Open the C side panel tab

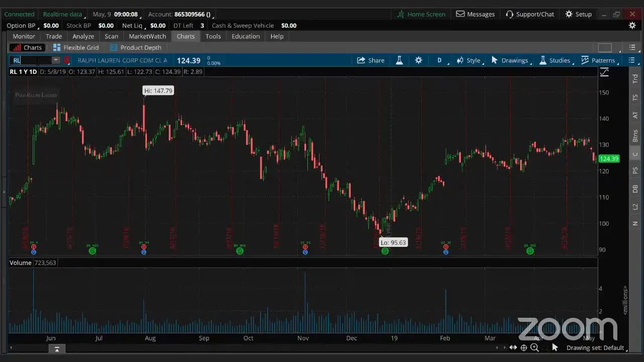[x=635, y=154]
